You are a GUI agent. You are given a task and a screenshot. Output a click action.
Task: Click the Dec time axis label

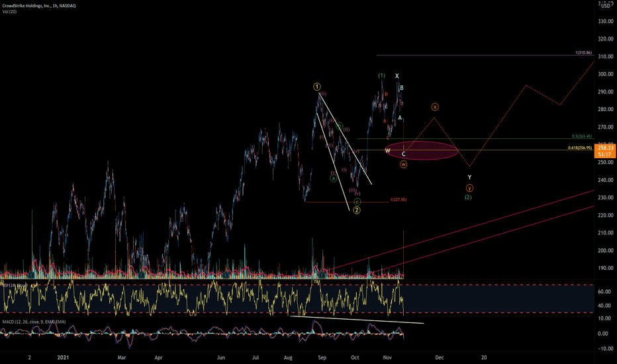(x=439, y=357)
